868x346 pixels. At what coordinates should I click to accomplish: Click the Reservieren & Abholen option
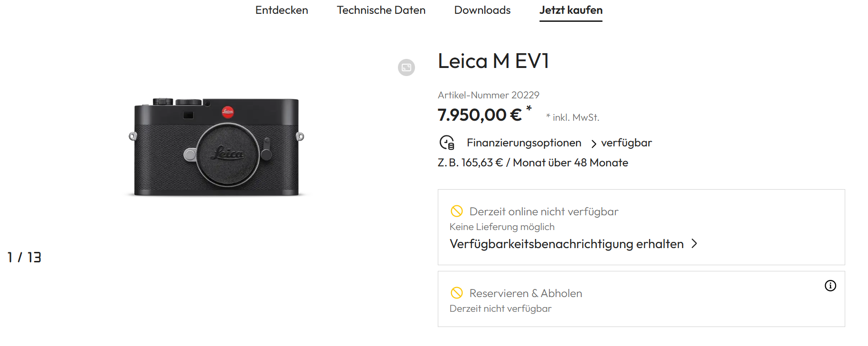coord(526,293)
